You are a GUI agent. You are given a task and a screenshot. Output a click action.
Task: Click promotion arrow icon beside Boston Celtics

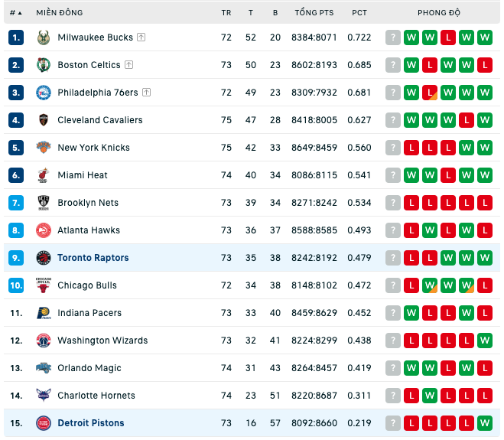coord(129,65)
